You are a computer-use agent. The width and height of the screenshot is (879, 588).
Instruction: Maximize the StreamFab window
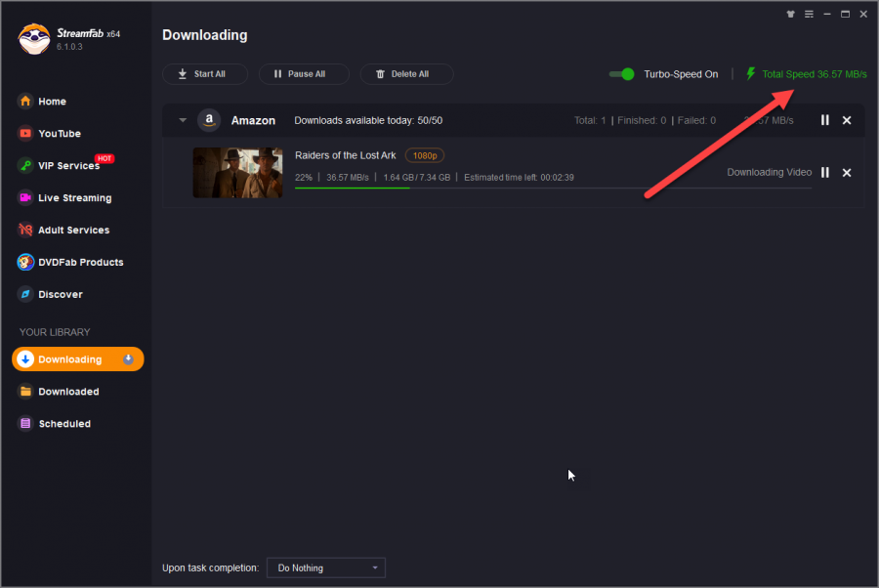845,14
